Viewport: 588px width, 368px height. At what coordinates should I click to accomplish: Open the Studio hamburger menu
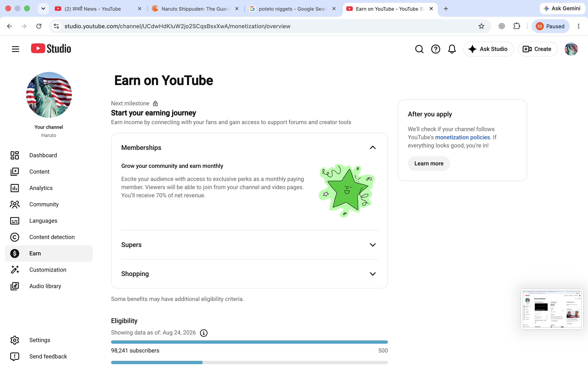tap(15, 49)
